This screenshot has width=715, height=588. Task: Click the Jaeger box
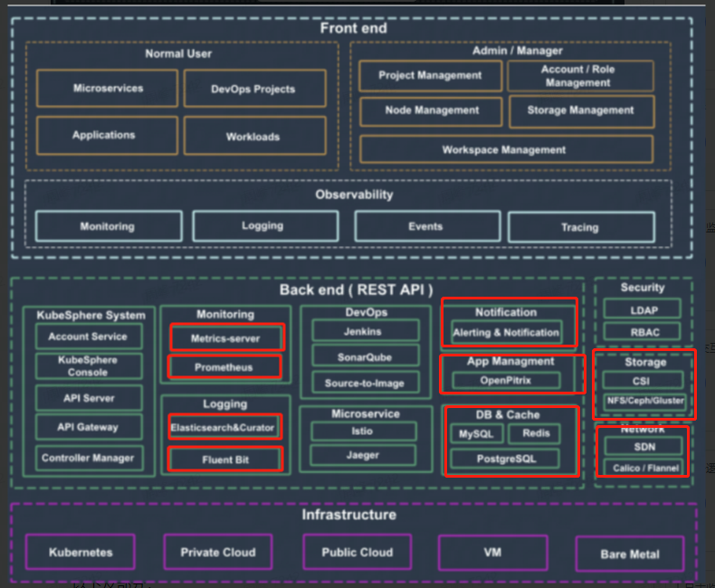tap(363, 455)
